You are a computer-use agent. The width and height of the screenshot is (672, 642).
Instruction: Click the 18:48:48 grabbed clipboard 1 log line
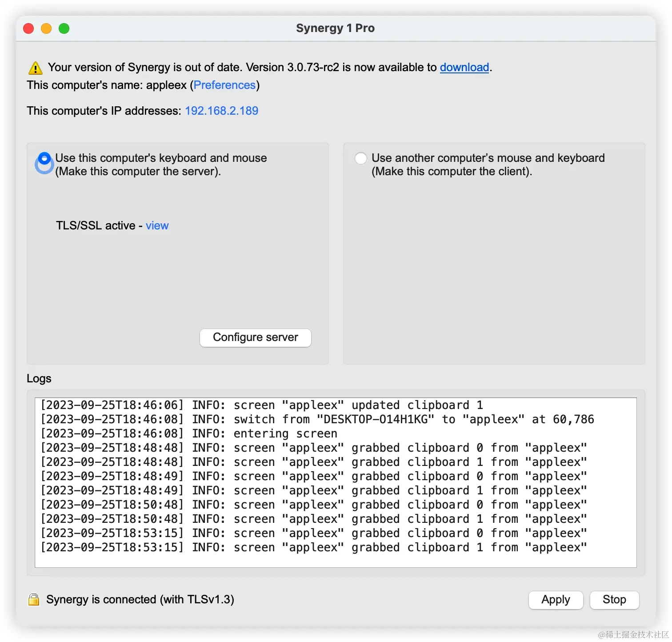[x=314, y=462]
